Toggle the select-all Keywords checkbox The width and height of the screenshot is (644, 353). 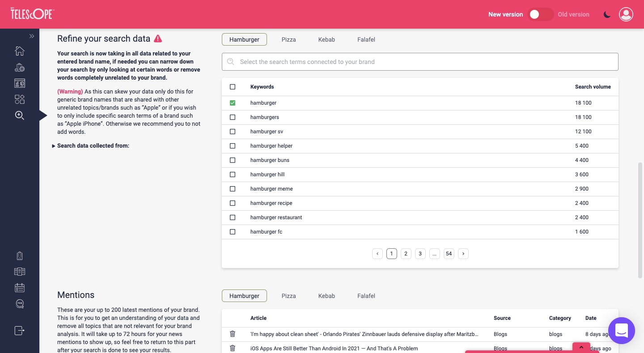[233, 87]
